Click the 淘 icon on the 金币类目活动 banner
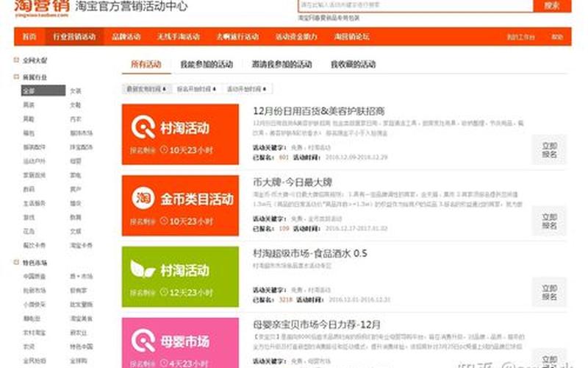Screen dimensions: 588x368 pyautogui.click(x=143, y=199)
